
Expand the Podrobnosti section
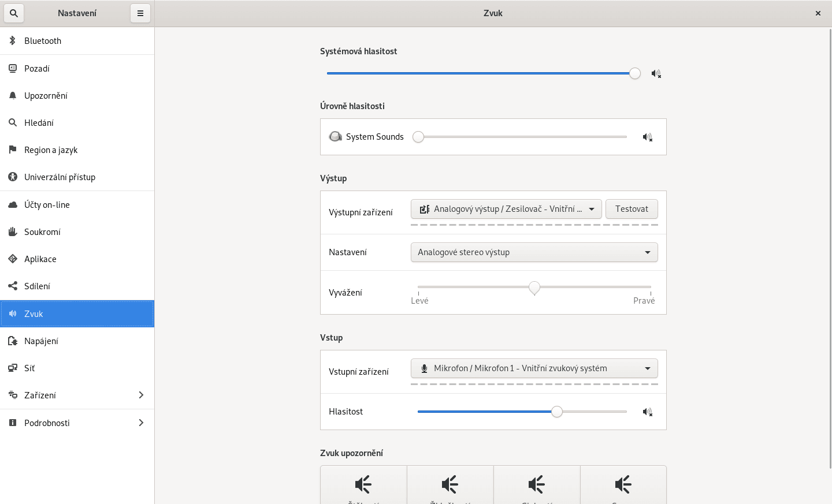click(x=77, y=423)
